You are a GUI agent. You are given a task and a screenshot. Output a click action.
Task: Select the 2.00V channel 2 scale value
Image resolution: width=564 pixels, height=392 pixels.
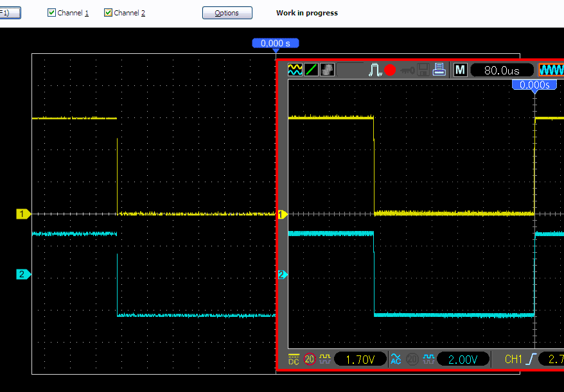[x=463, y=359]
